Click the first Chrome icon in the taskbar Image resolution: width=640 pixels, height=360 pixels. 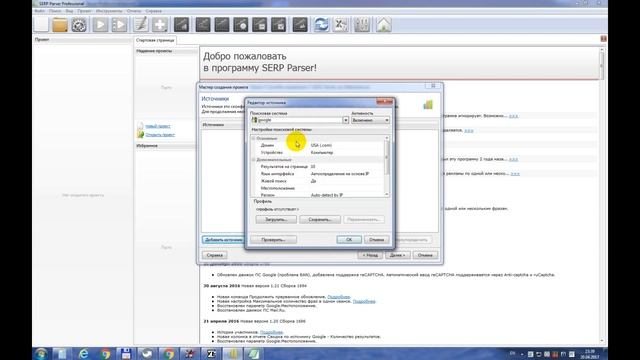(x=105, y=353)
